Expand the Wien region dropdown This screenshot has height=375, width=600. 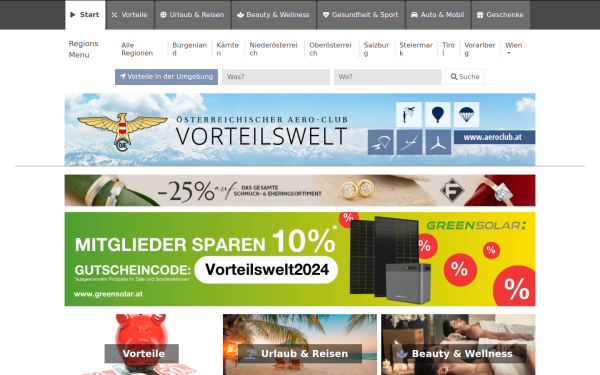pos(514,48)
